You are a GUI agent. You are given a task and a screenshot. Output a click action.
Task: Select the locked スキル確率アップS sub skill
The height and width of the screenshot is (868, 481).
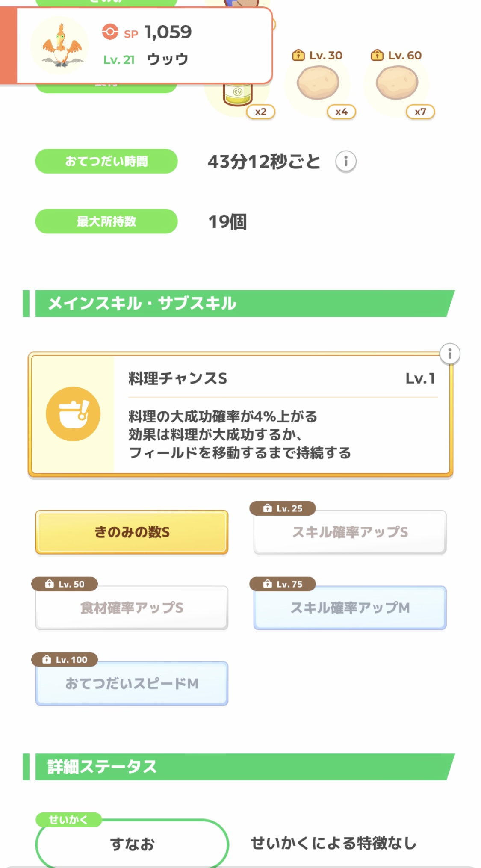350,533
